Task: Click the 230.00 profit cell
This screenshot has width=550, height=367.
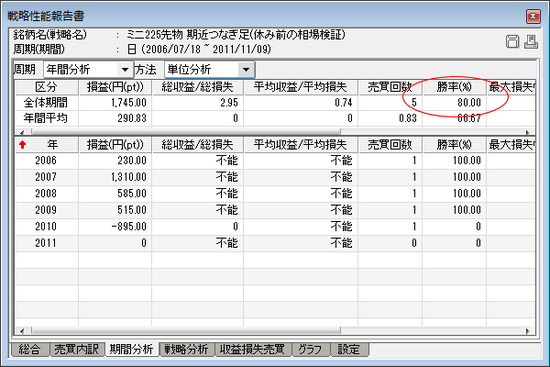Action: 115,161
